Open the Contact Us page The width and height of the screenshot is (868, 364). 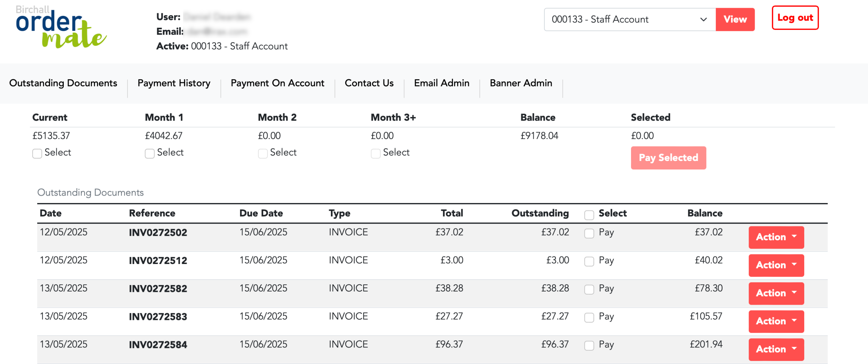click(369, 83)
